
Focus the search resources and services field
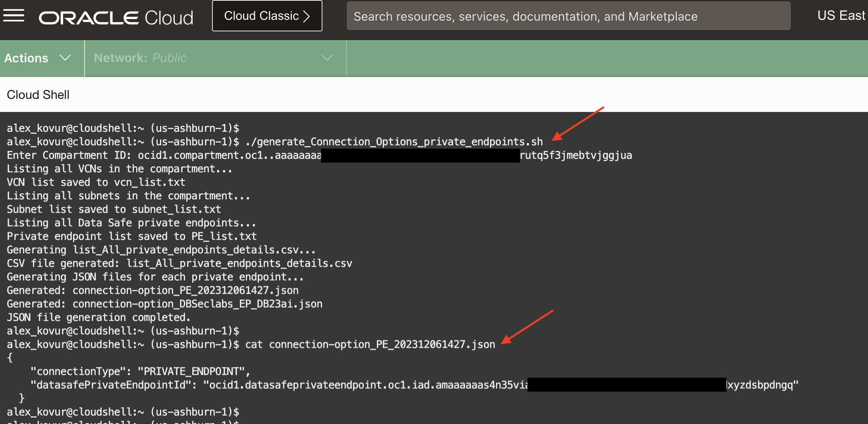(569, 16)
